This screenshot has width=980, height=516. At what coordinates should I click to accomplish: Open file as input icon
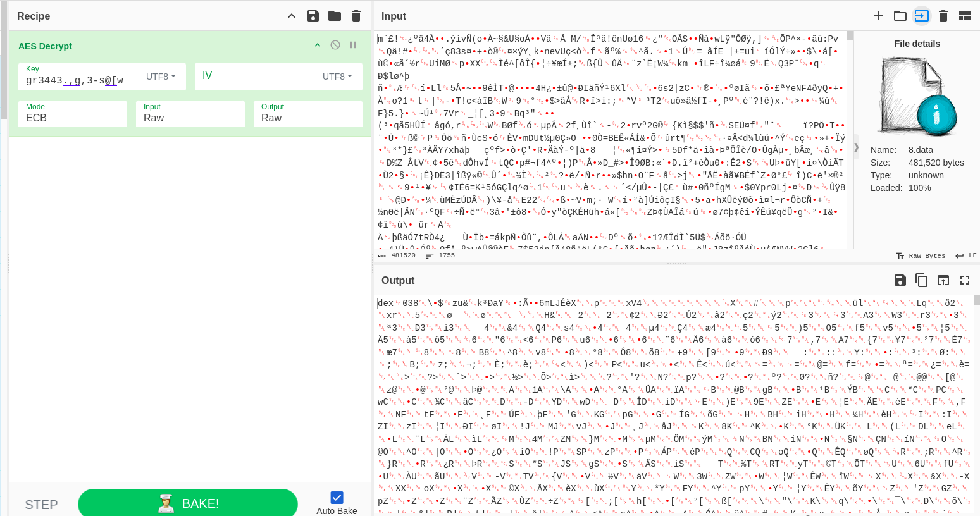point(900,16)
